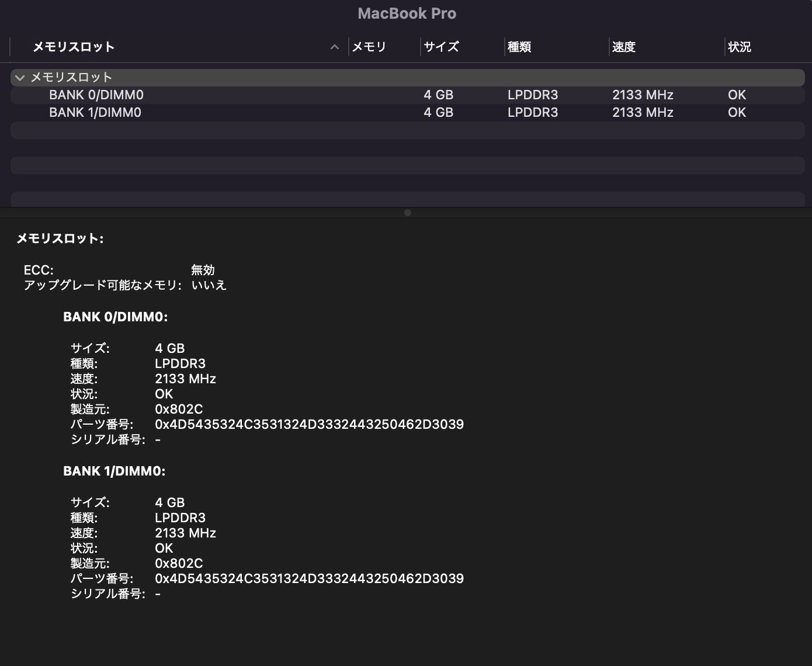Sort by the メモリ column header
This screenshot has width=812, height=666.
point(369,47)
